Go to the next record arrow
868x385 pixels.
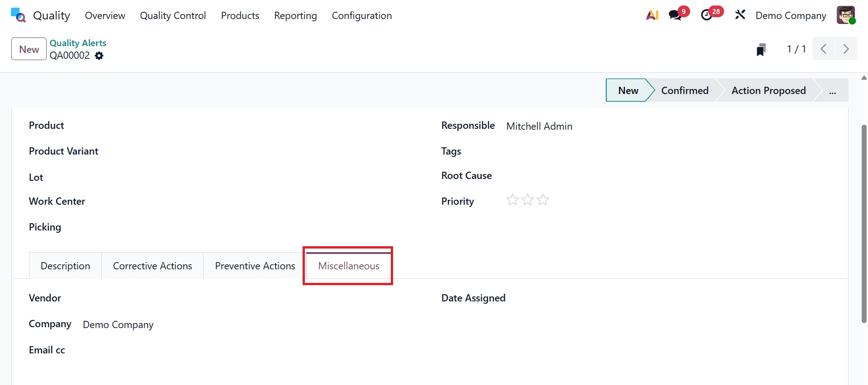846,49
